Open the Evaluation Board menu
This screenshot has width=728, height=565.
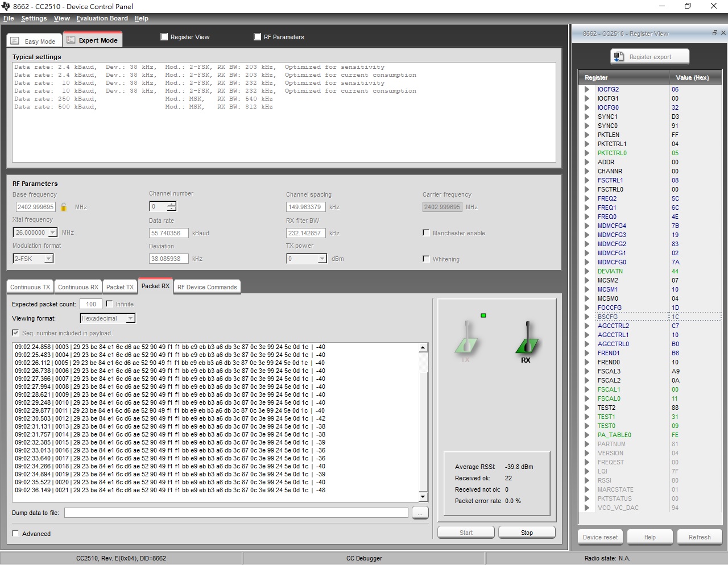(x=102, y=18)
